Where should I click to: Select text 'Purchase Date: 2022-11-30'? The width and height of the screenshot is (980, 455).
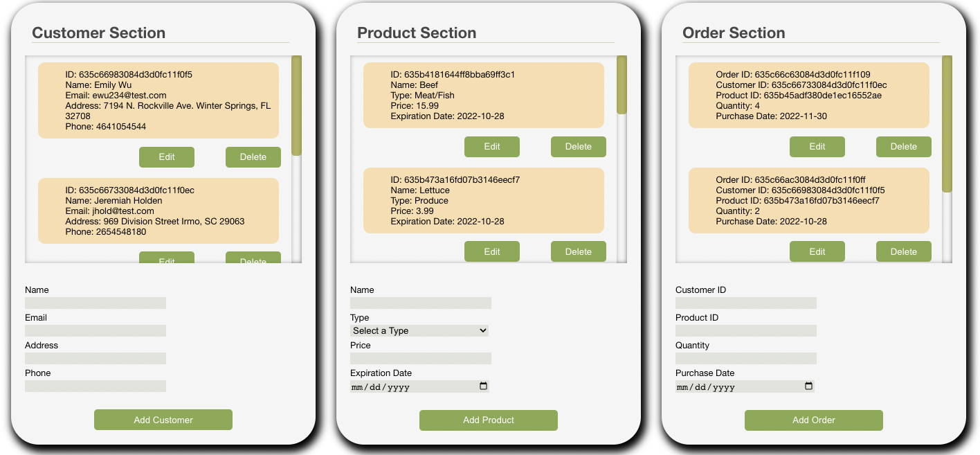coord(771,116)
